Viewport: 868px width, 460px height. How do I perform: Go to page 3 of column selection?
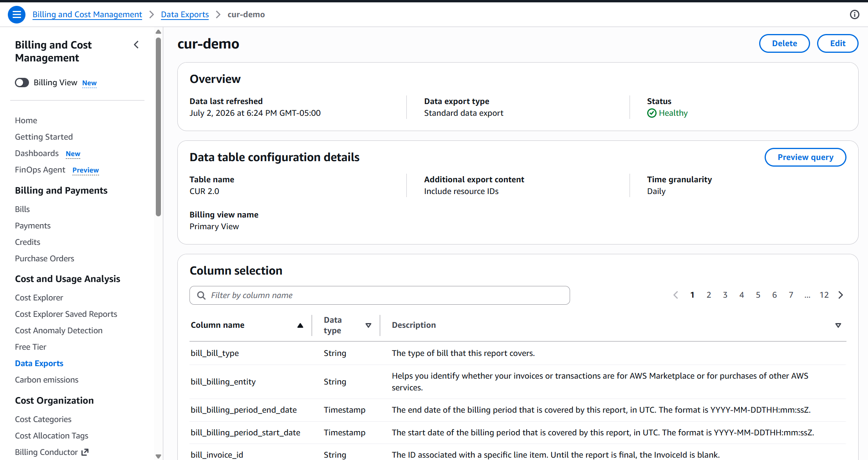point(725,295)
